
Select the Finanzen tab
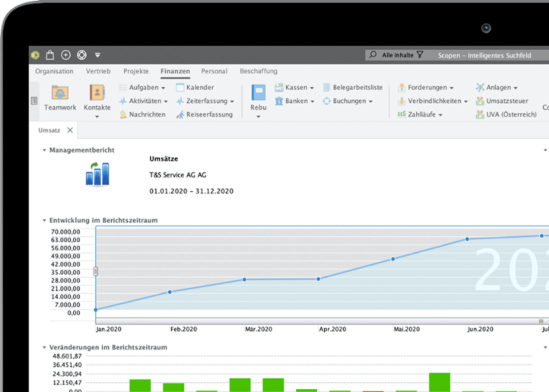click(x=175, y=71)
